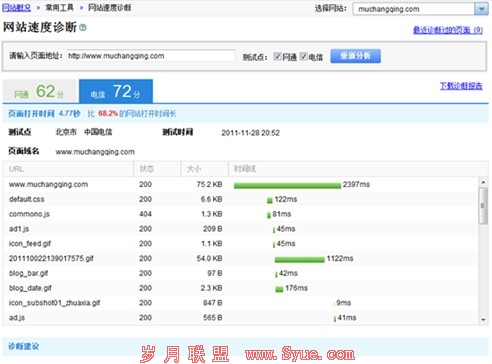This screenshot has width=492, height=364.
Task: Click the blue 重新分析 button
Action: pos(355,56)
